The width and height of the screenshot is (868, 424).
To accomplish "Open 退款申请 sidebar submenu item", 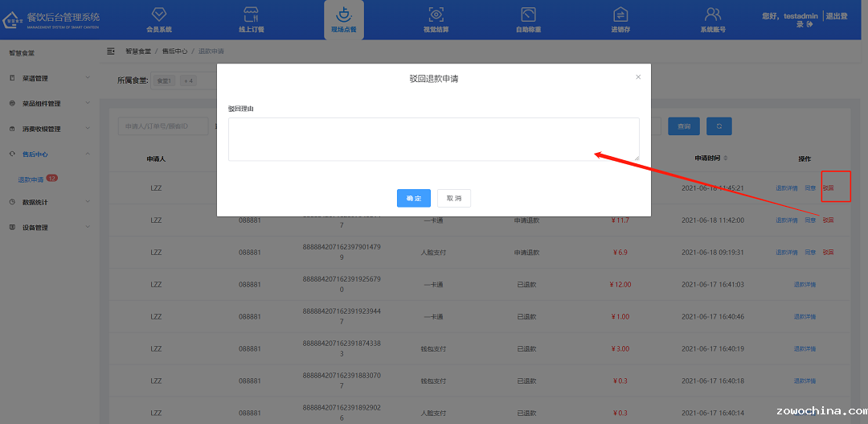I will click(x=31, y=179).
